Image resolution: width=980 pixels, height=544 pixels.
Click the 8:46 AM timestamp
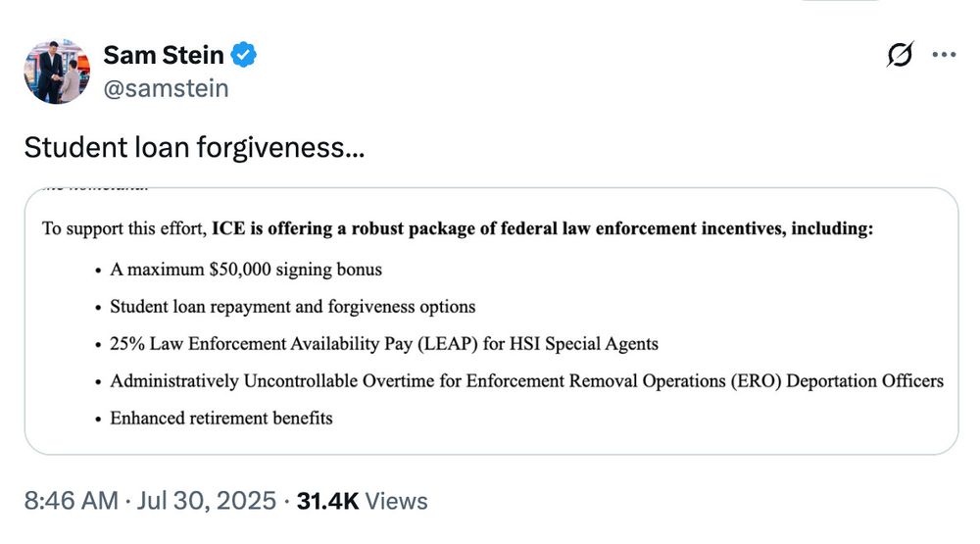point(72,501)
